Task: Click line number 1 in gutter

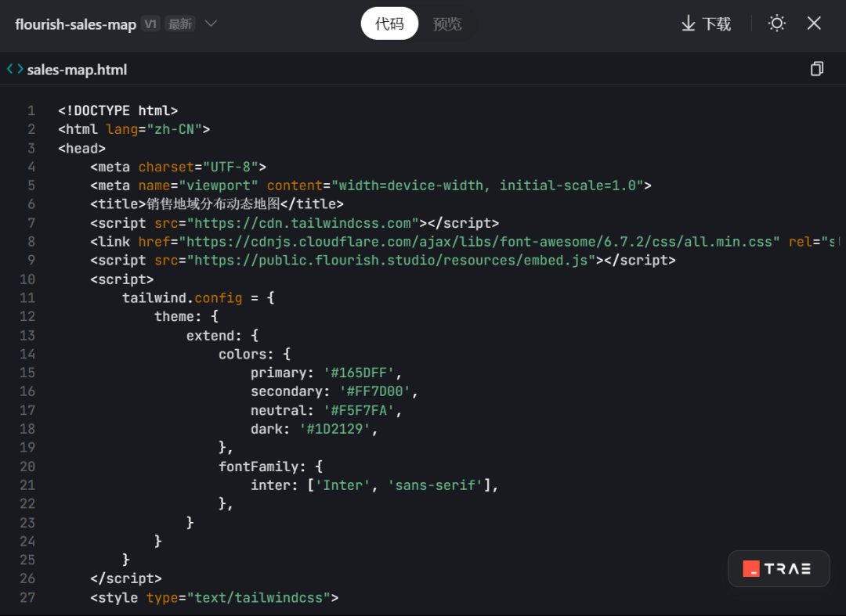Action: click(31, 110)
